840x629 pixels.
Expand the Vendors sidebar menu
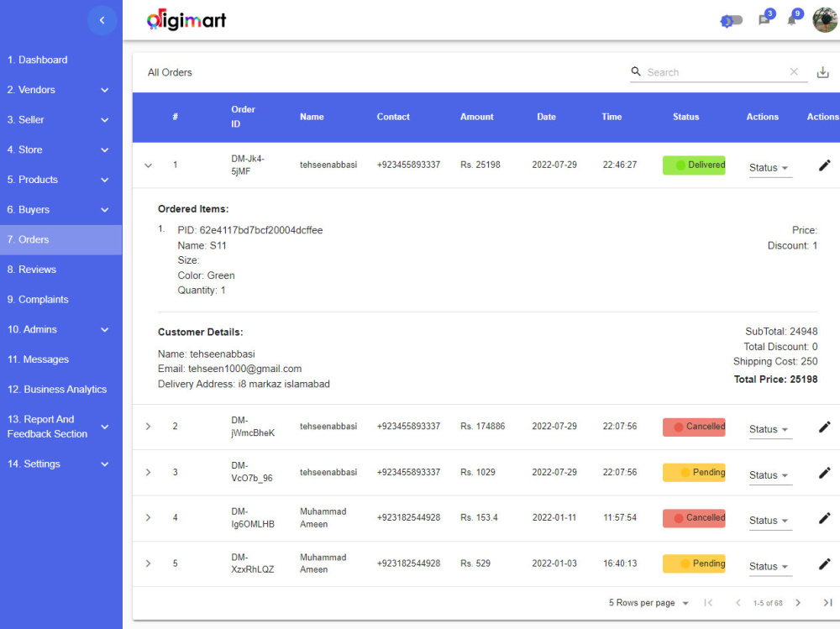(61, 90)
